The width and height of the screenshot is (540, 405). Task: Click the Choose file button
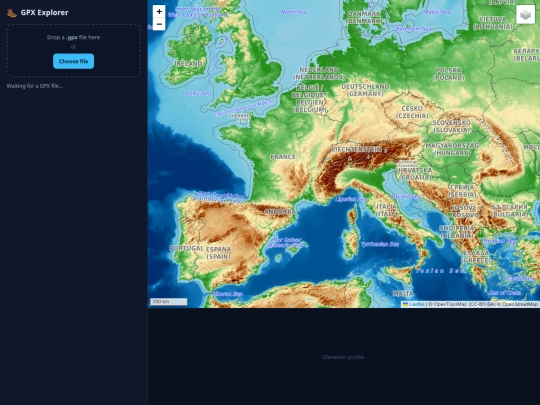point(73,61)
